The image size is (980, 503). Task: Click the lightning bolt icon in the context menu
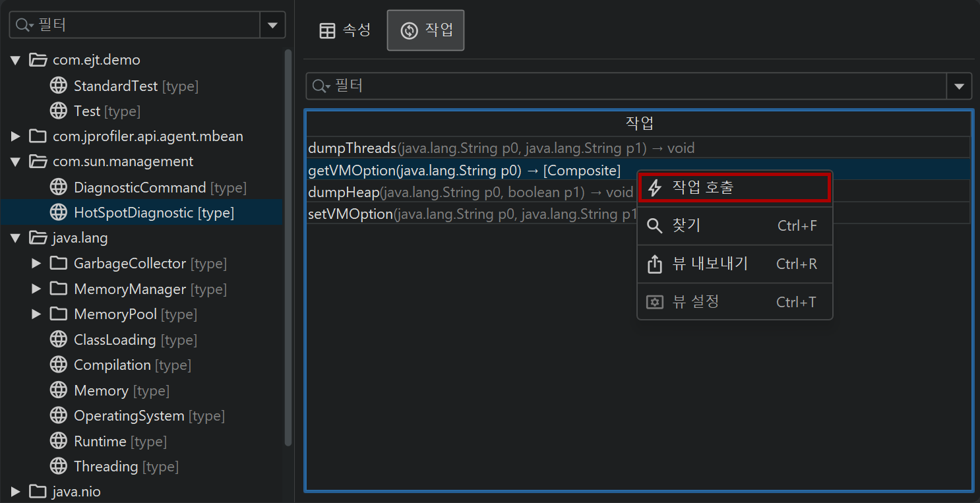[654, 188]
